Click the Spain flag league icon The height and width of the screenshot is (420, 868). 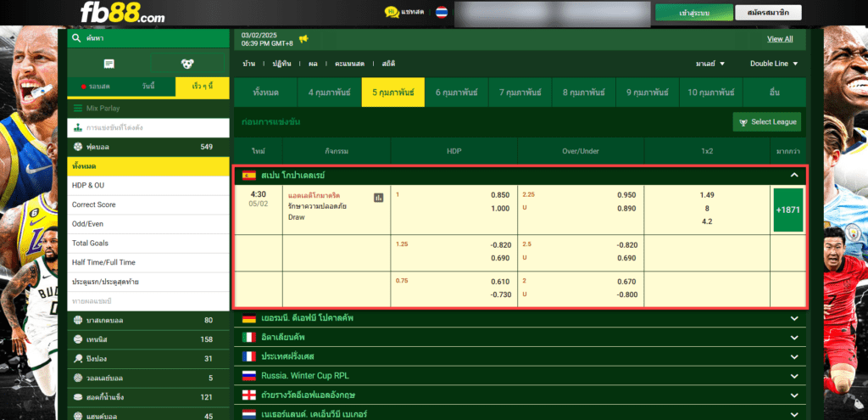tap(249, 175)
